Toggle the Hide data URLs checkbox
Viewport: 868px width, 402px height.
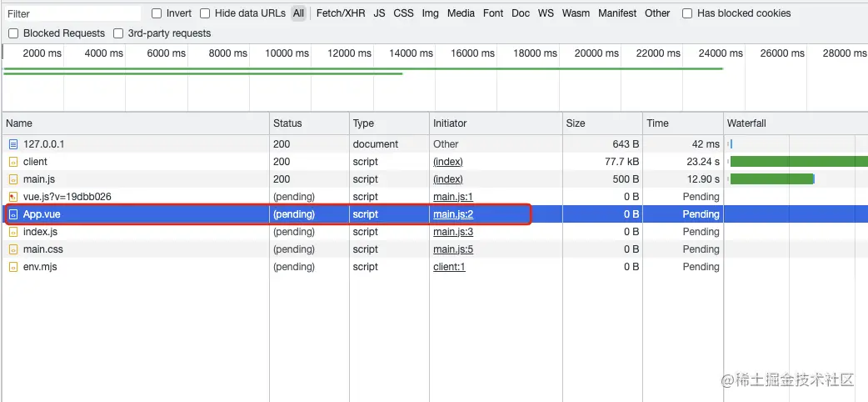click(x=205, y=13)
